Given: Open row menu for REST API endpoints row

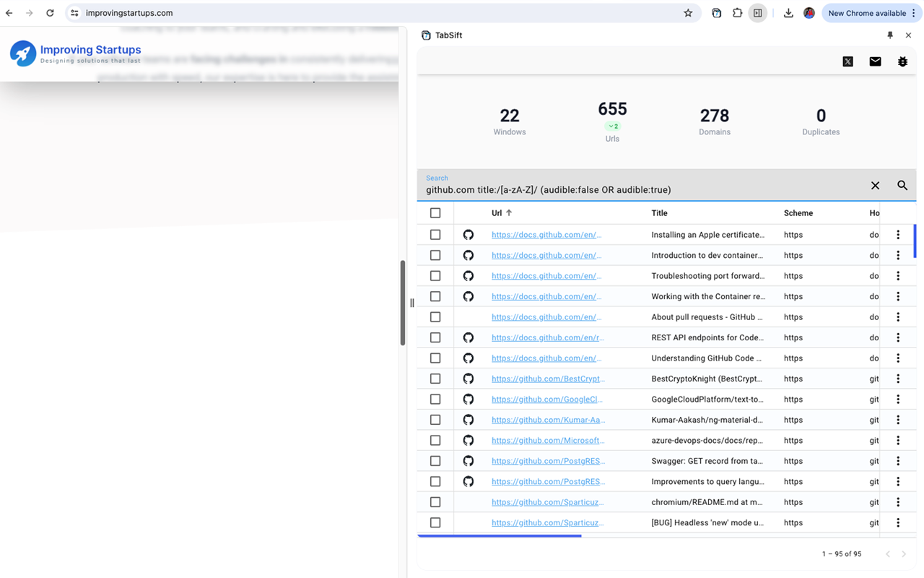Looking at the screenshot, I should point(898,337).
